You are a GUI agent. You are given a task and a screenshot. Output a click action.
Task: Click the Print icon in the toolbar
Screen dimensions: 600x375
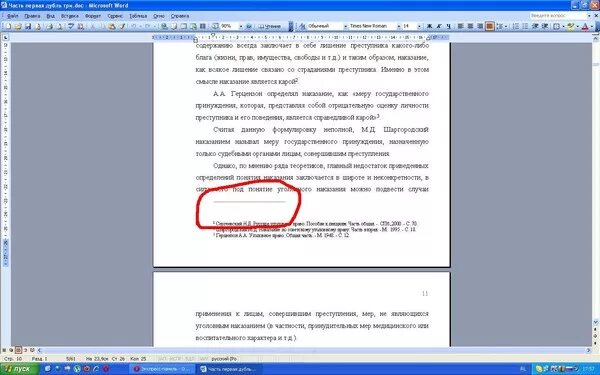pyautogui.click(x=49, y=26)
